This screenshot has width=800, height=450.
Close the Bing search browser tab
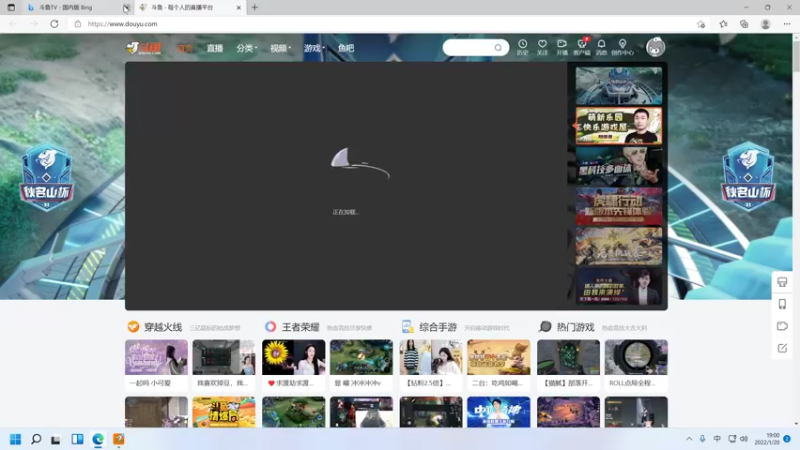point(126,8)
